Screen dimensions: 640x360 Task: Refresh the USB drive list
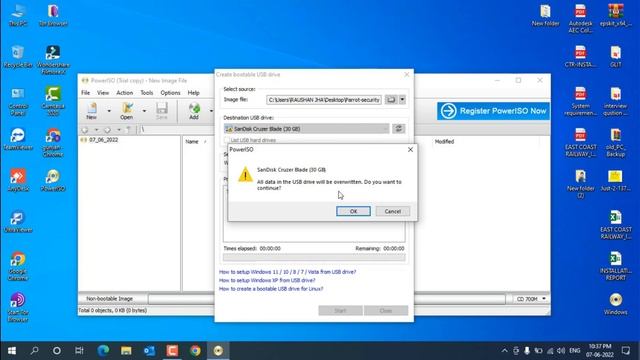click(398, 129)
